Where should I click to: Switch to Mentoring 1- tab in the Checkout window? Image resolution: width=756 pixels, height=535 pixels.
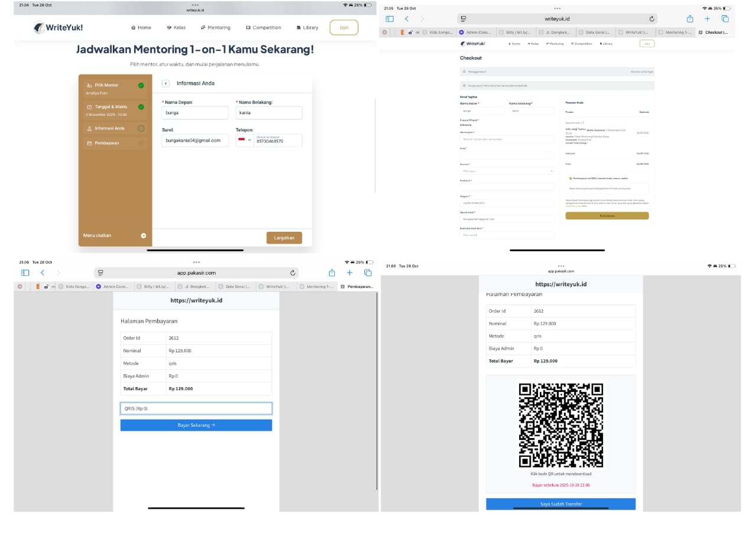[675, 33]
